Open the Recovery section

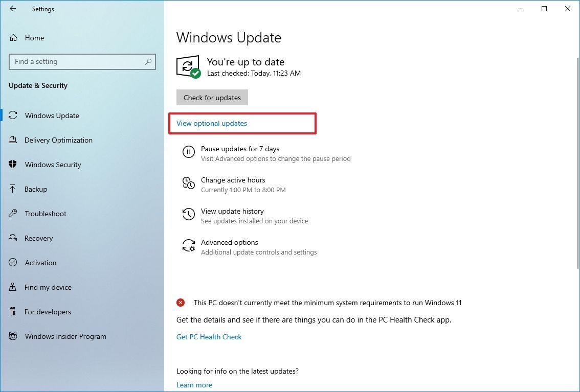pos(38,238)
